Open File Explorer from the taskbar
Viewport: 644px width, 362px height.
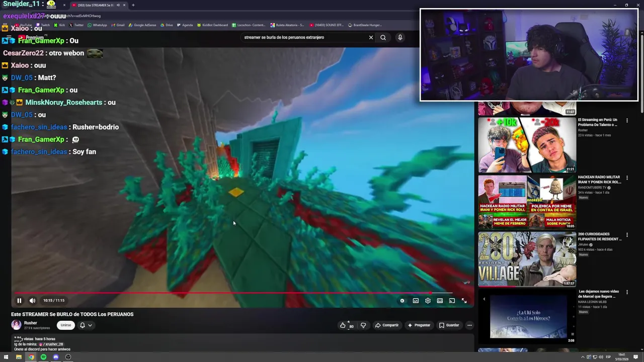[x=19, y=357]
